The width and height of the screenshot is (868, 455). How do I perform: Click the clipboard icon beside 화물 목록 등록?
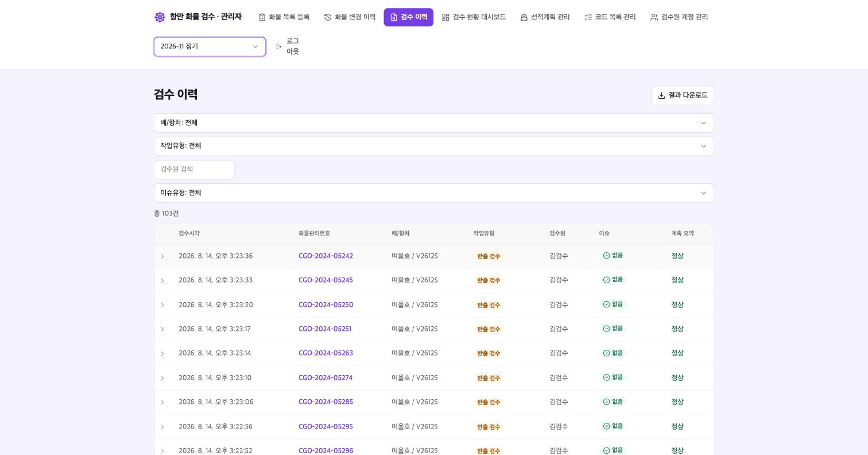(262, 17)
